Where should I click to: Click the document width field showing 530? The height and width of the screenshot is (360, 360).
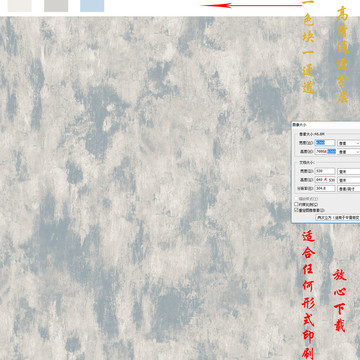click(325, 171)
